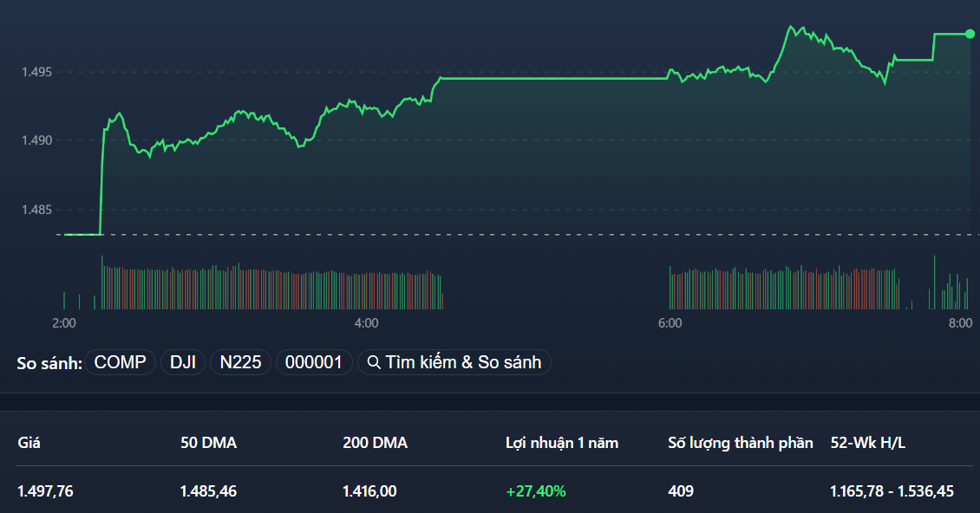Image resolution: width=980 pixels, height=513 pixels.
Task: Click the 8:00 time axis label
Action: coord(960,322)
